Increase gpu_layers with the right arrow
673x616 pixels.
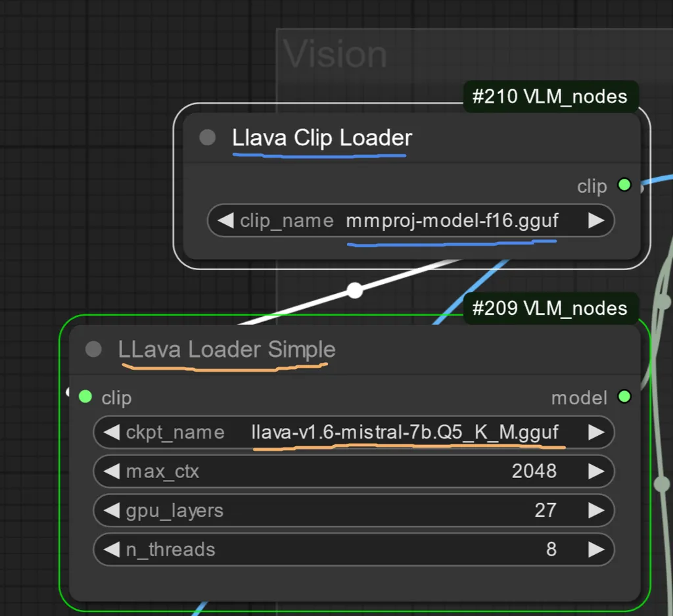[x=596, y=510]
